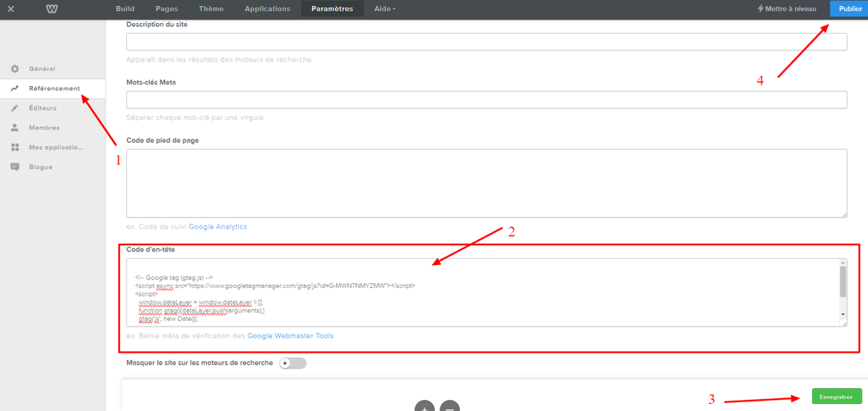Switch to the Build tab
The image size is (868, 411).
[125, 9]
